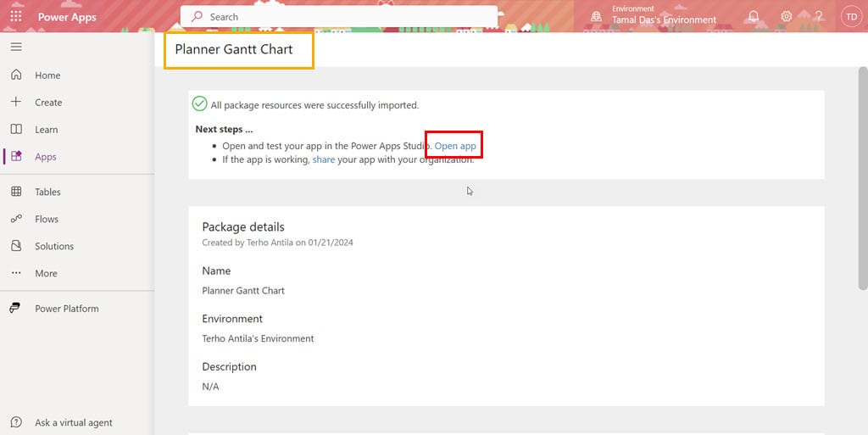Select Create in navigation

pyautogui.click(x=48, y=103)
